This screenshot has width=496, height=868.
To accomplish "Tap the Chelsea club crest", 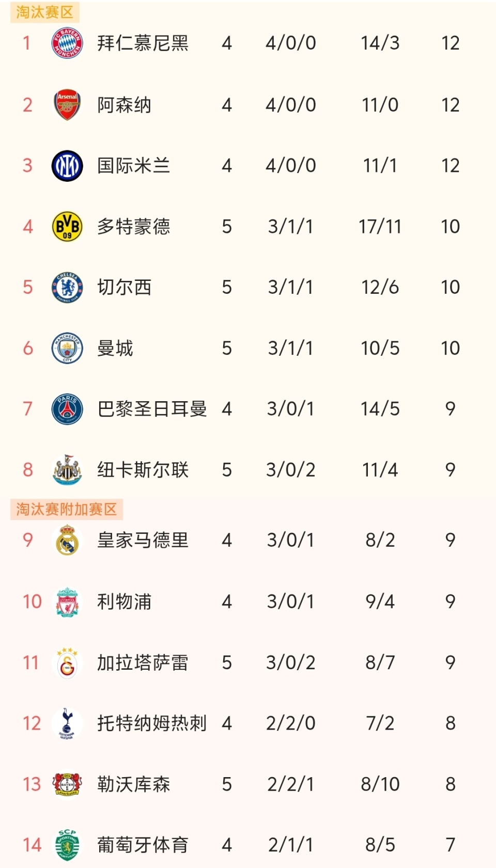I will pyautogui.click(x=67, y=287).
